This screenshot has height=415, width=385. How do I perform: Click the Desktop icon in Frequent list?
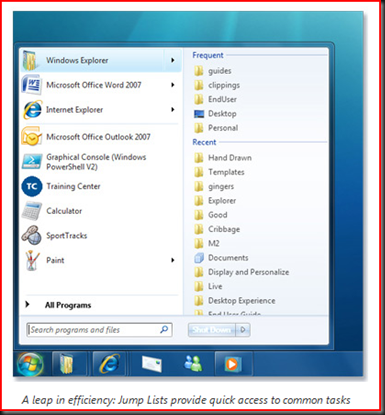click(x=199, y=114)
